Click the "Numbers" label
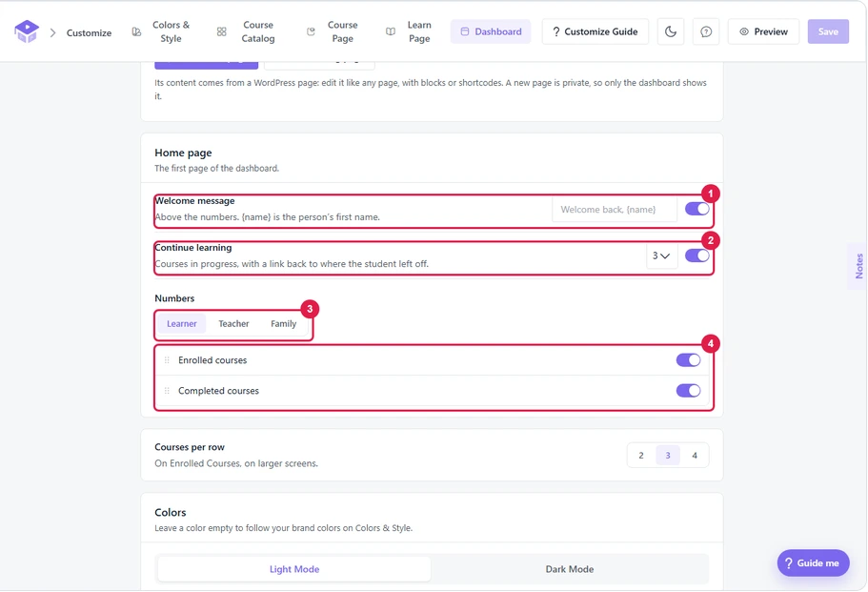The height and width of the screenshot is (592, 868). click(174, 298)
